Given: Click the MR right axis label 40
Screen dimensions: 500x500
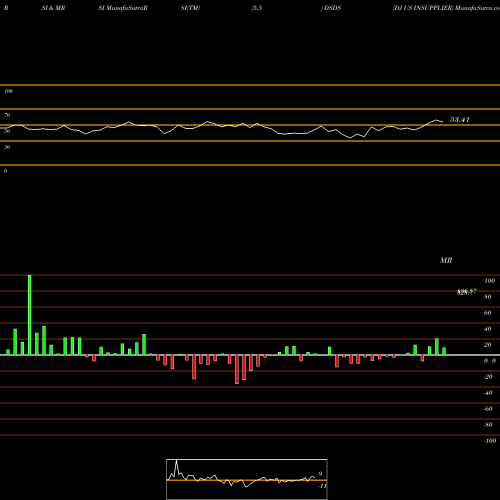Looking at the screenshot, I should coord(488,329).
